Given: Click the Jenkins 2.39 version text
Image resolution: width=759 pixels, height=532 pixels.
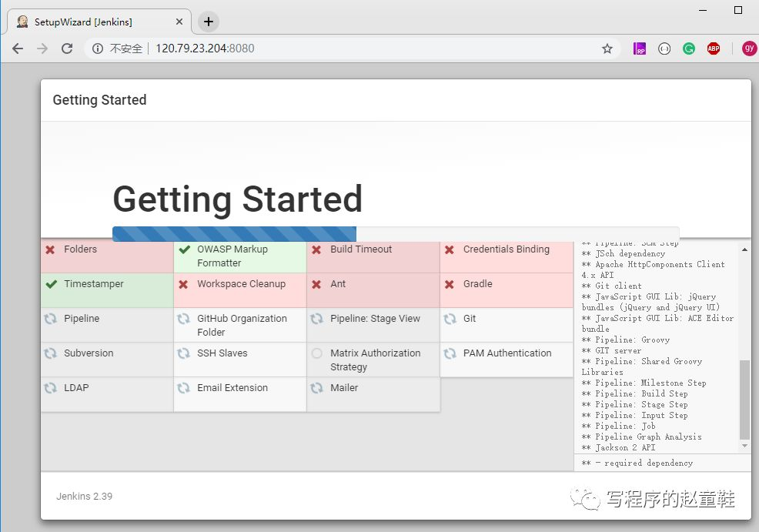Looking at the screenshot, I should [84, 496].
